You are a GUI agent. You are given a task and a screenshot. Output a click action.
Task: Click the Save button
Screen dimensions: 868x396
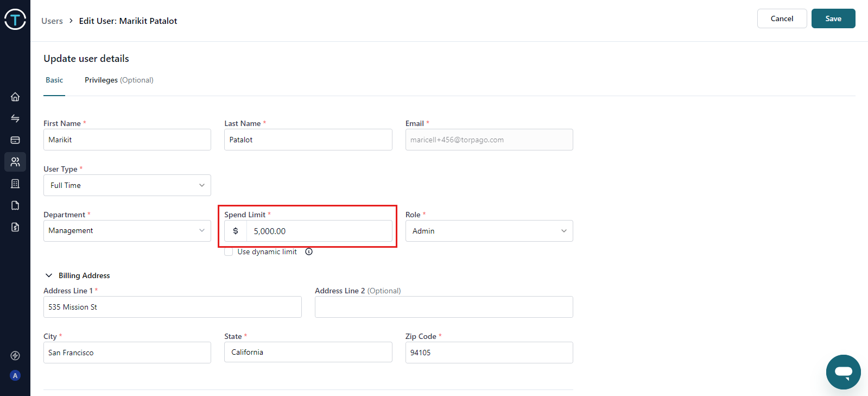[x=833, y=18]
